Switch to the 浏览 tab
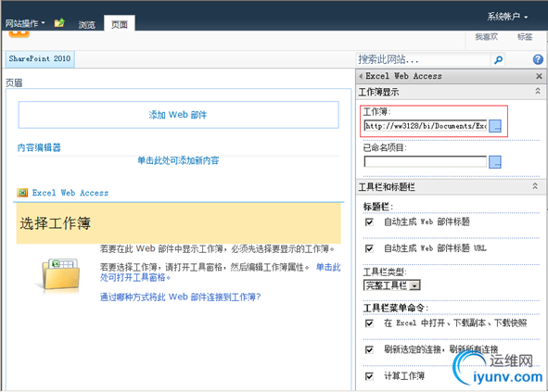 86,25
